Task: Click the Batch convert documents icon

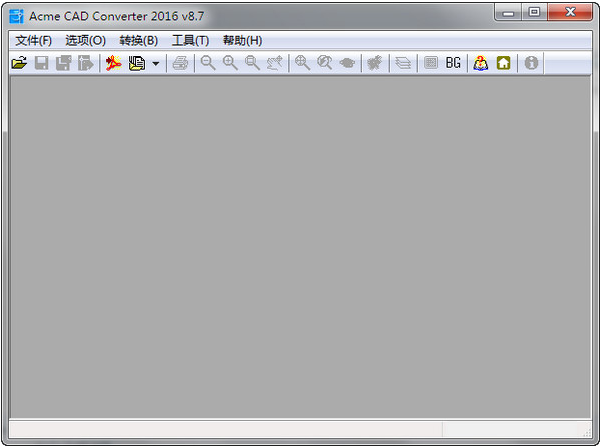Action: coord(137,63)
